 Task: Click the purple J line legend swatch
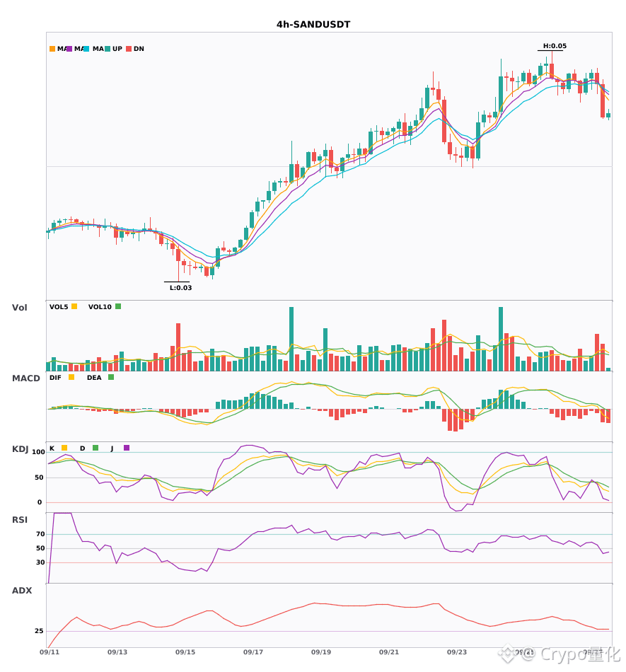pos(127,448)
